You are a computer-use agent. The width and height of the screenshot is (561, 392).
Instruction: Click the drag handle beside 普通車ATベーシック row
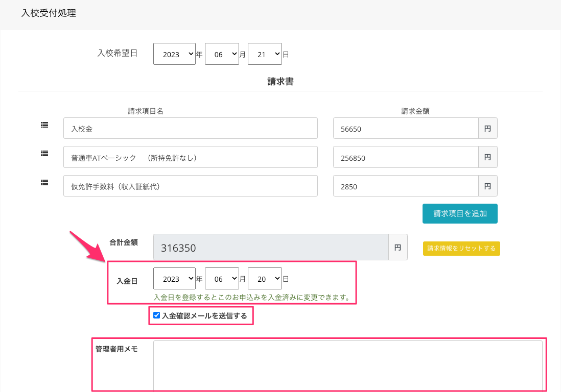44,153
